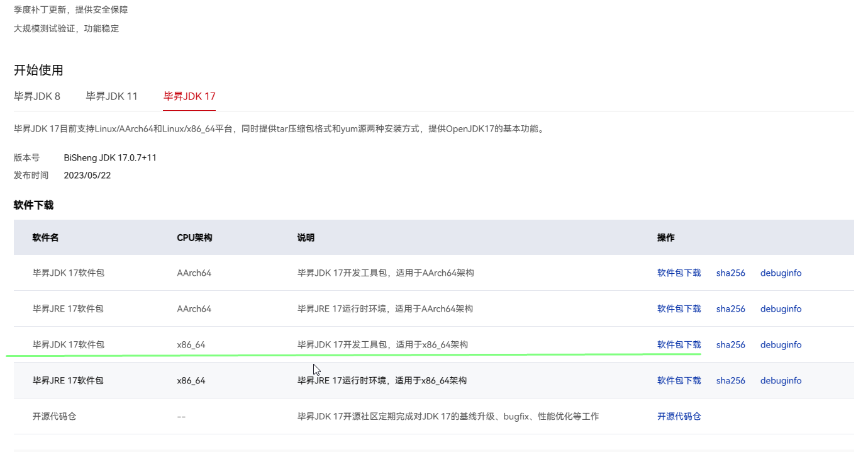This screenshot has width=868, height=452.
Task: Click the 软件名 column header
Action: [x=46, y=238]
